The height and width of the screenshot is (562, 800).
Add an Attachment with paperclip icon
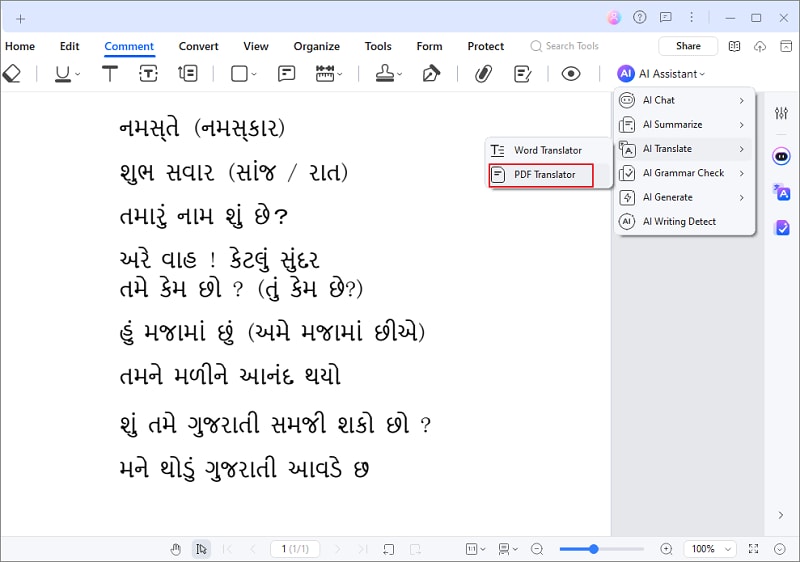point(483,74)
